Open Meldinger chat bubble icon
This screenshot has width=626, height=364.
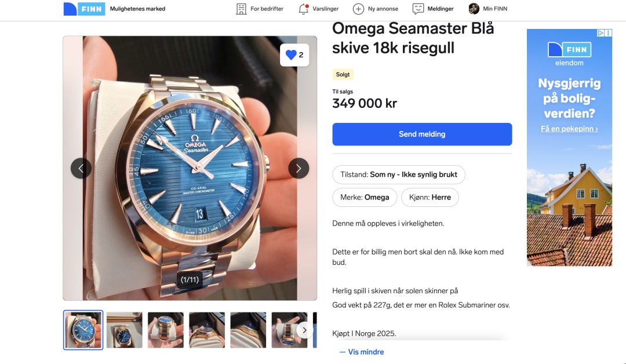[418, 9]
